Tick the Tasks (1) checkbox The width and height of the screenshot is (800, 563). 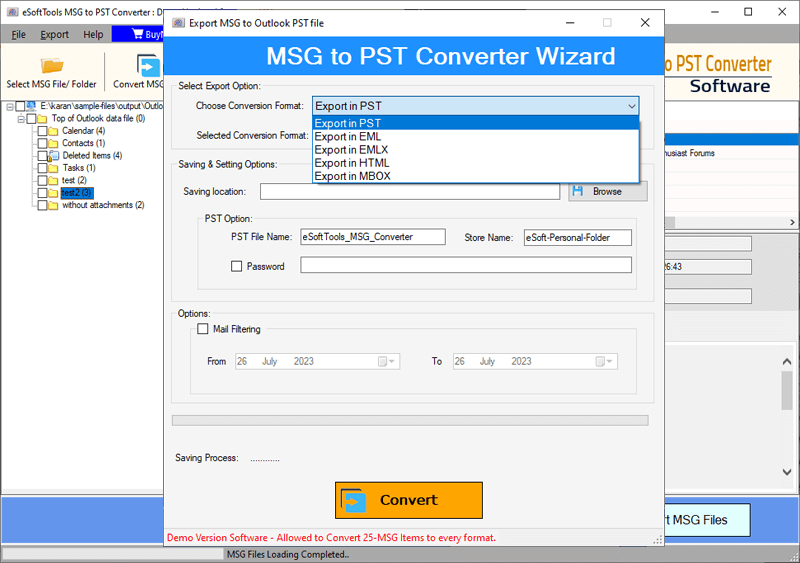[42, 168]
